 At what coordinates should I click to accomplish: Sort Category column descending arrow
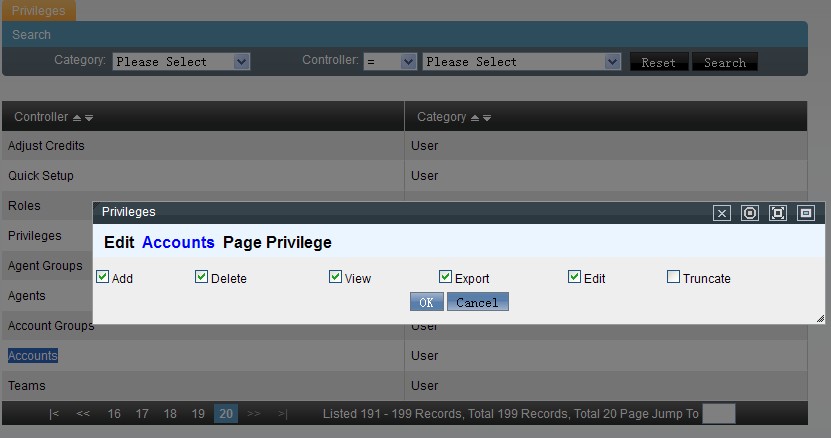pyautogui.click(x=487, y=118)
